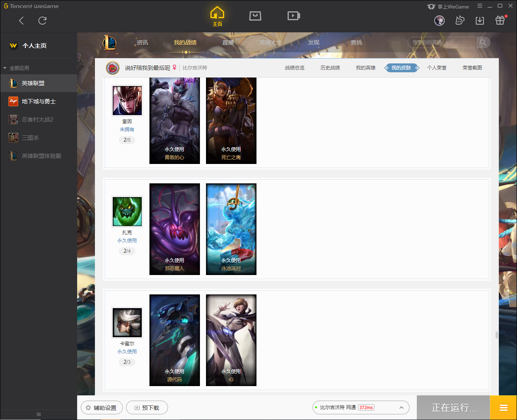Open the 资讯 tab
This screenshot has height=420, width=517.
click(x=142, y=42)
